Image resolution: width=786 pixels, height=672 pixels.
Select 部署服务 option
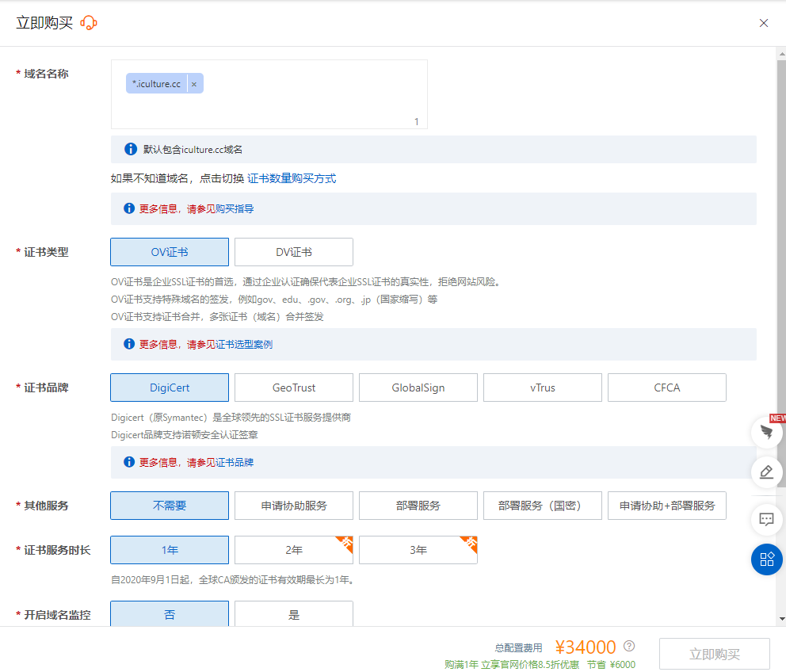click(418, 506)
